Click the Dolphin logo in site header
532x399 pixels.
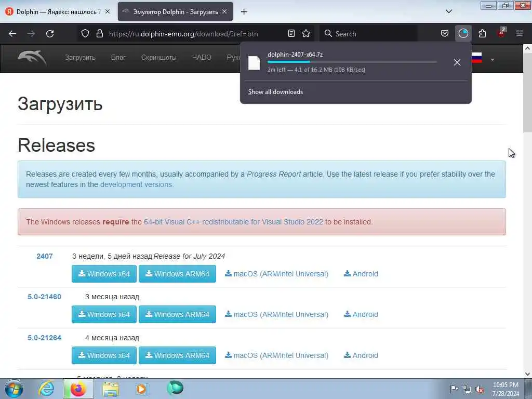[32, 58]
